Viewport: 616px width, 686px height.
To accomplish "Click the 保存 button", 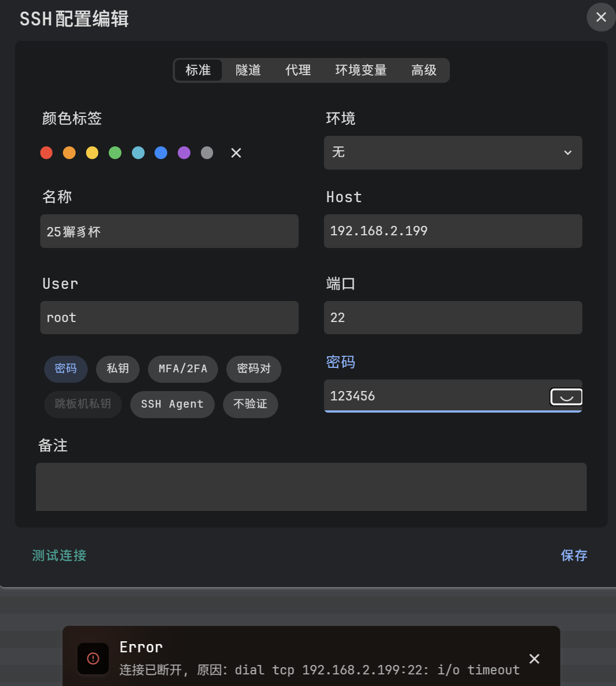I will (573, 555).
